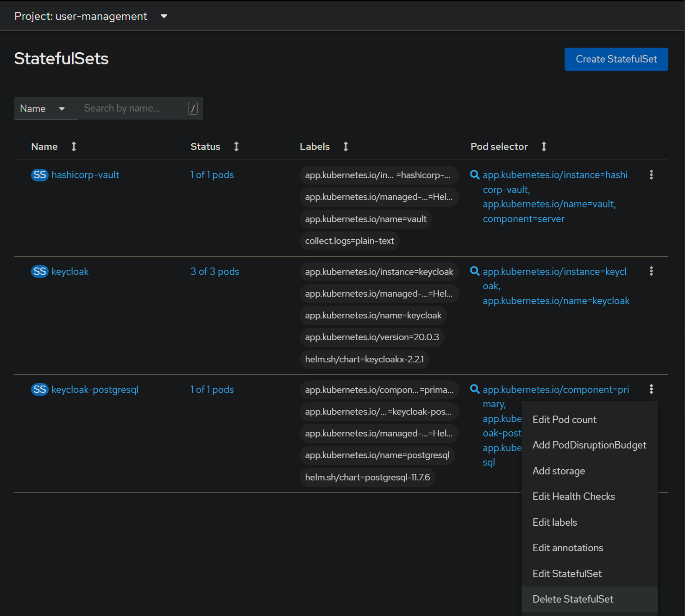Choose Edit Health Checks from menu
Viewport: 685px width, 616px height.
[x=590, y=497]
